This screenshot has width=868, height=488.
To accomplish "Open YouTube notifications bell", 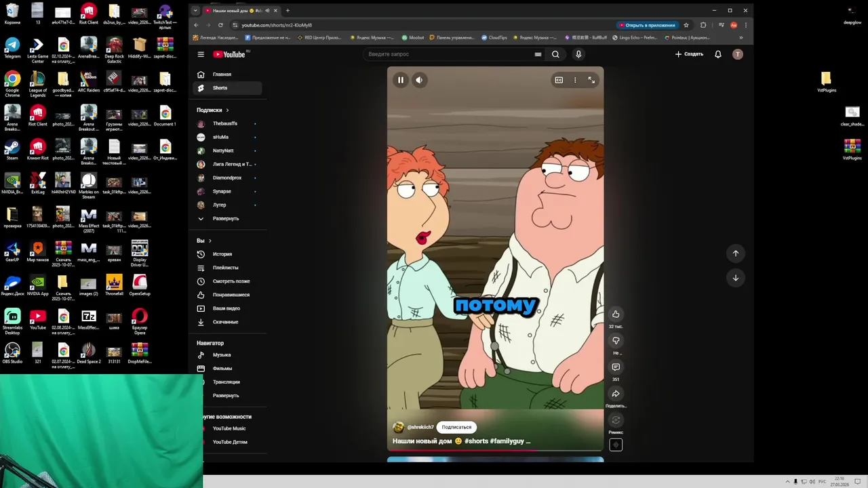I will [x=718, y=54].
